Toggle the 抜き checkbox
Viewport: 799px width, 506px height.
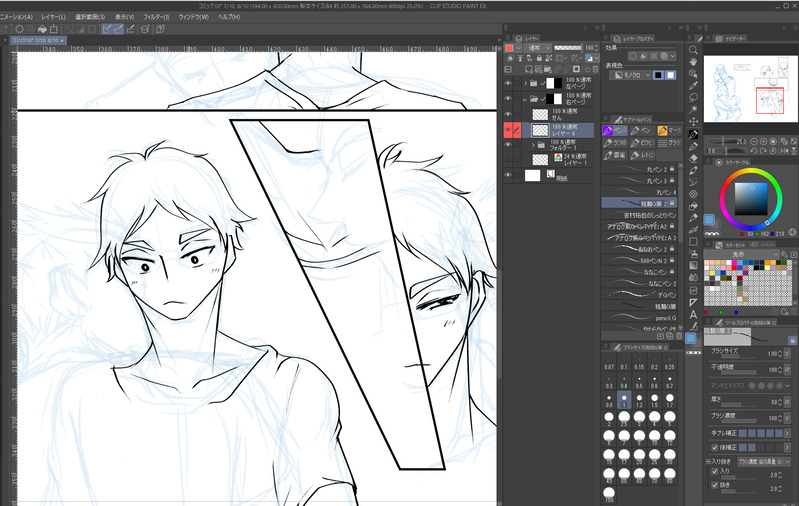coord(715,485)
